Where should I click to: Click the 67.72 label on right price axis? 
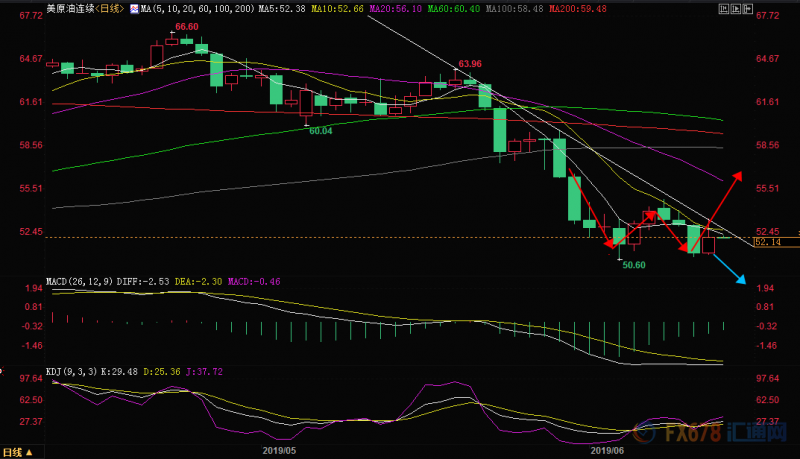pos(767,16)
